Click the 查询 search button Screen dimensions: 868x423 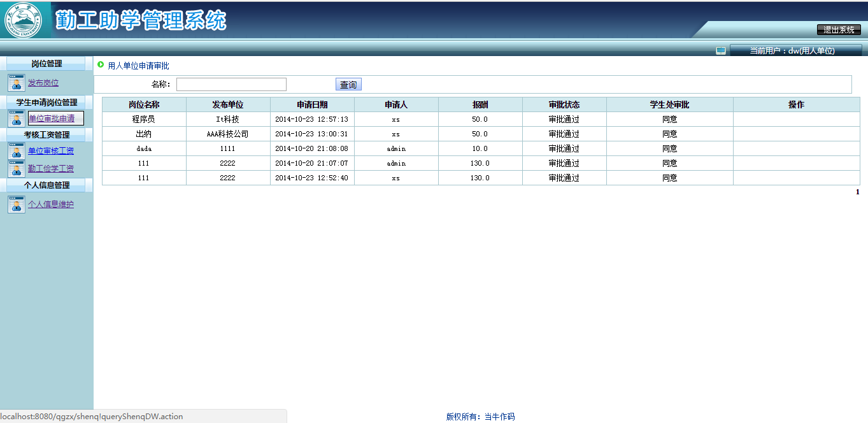(348, 85)
